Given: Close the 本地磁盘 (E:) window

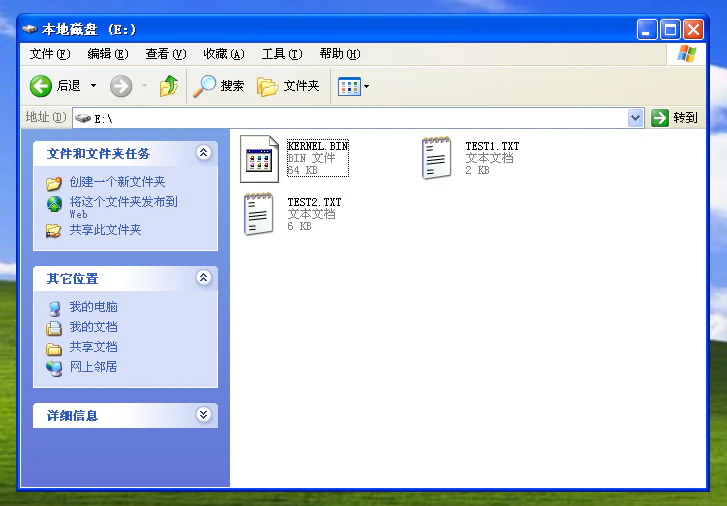Looking at the screenshot, I should [693, 30].
